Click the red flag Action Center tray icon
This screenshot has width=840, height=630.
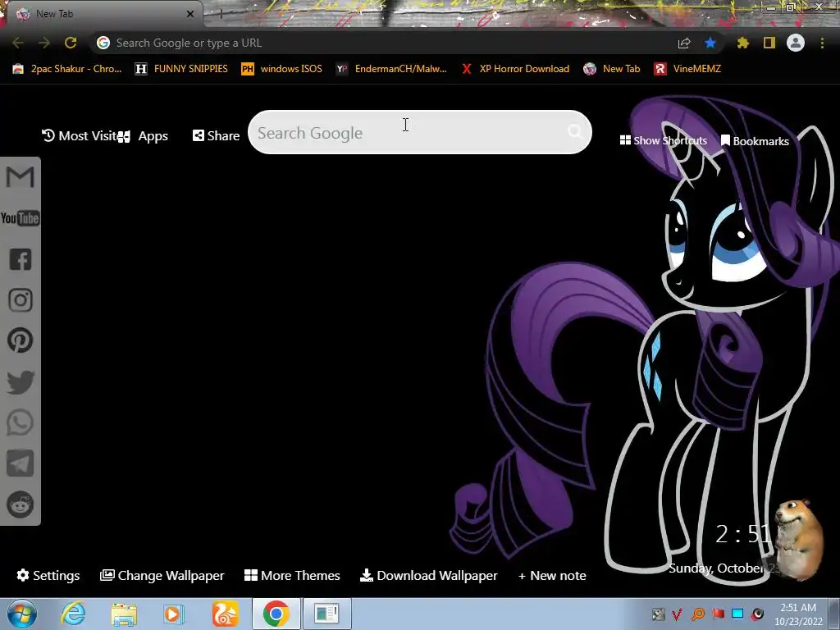718,614
